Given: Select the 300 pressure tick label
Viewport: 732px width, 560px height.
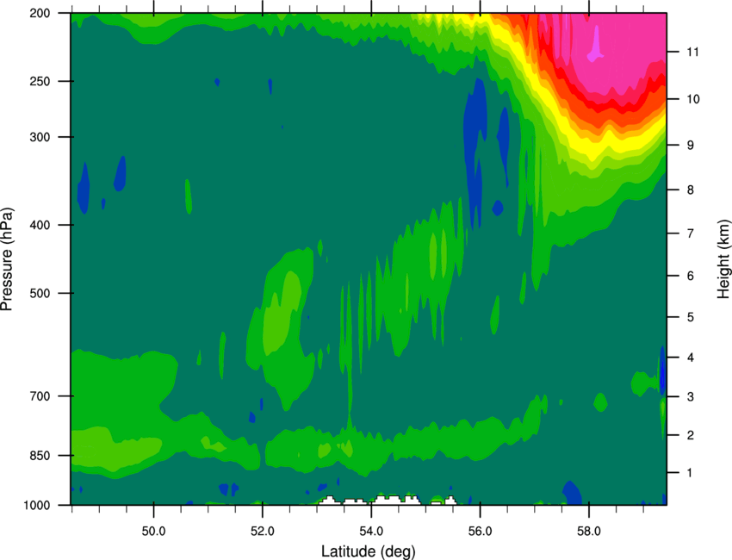Looking at the screenshot, I should coord(40,137).
